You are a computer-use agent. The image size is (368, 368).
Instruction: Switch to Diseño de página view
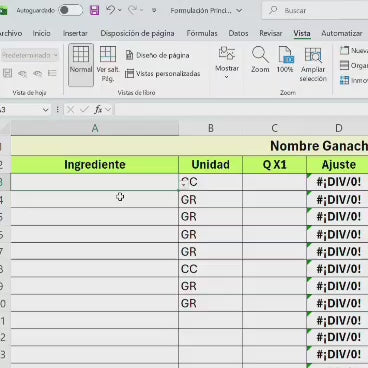pyautogui.click(x=157, y=55)
